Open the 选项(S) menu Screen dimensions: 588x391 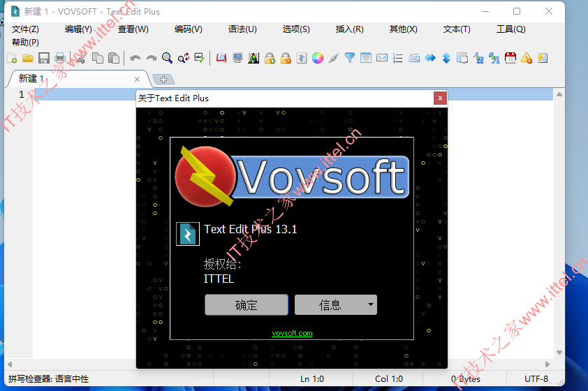296,29
